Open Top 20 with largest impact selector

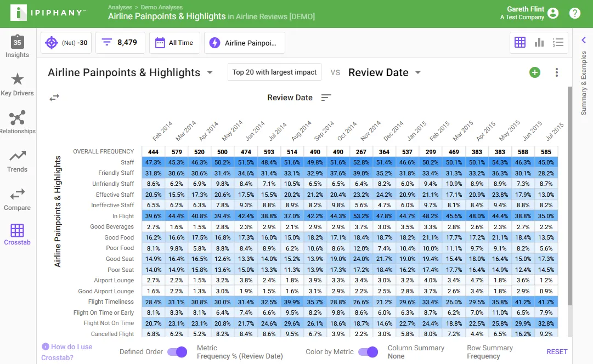click(x=275, y=72)
